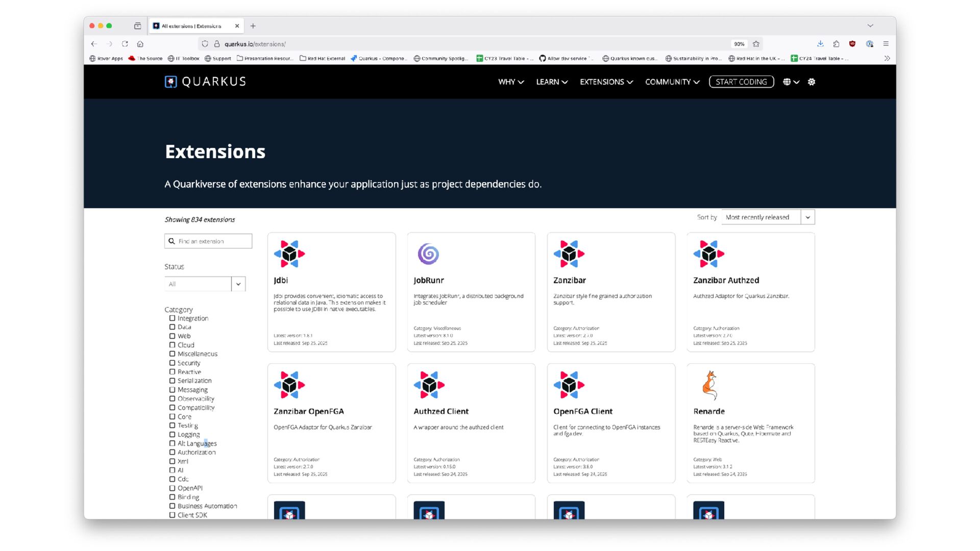The image size is (980, 551).
Task: Tick the Authorization category checkbox
Action: point(173,453)
